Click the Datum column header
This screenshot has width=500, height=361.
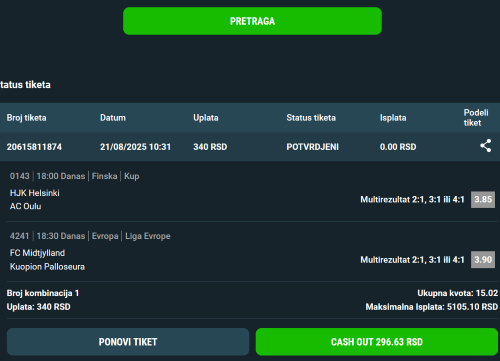click(113, 118)
